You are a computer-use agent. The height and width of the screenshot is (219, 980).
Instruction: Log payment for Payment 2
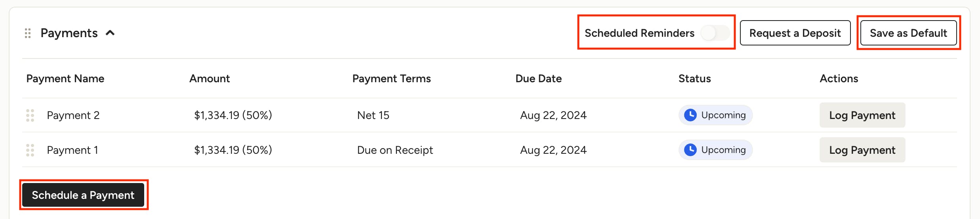(x=862, y=115)
